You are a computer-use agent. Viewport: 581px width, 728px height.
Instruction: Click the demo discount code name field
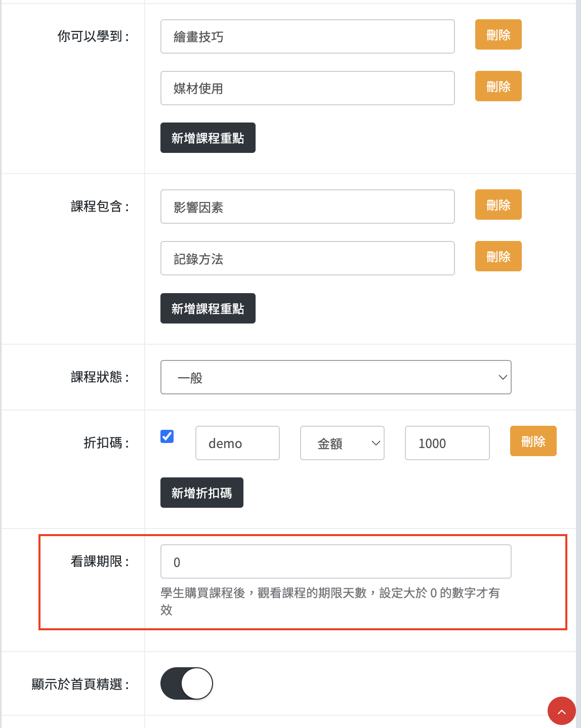pyautogui.click(x=237, y=443)
